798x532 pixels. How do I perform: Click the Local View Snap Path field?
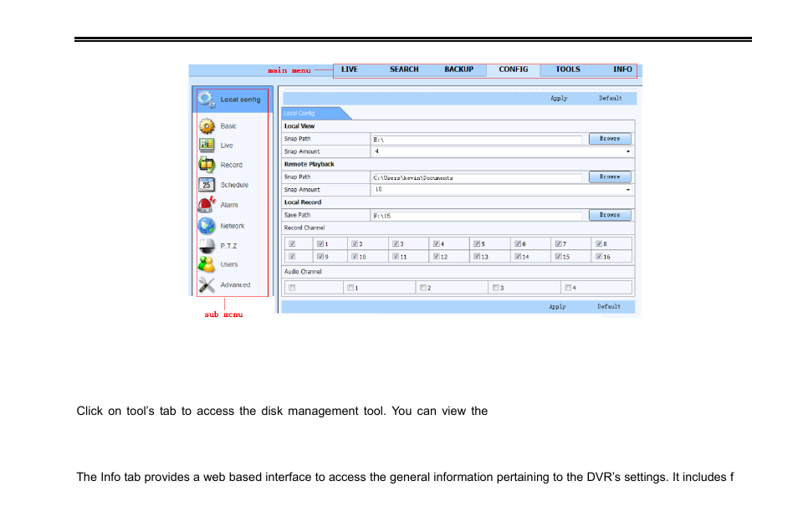coord(477,139)
